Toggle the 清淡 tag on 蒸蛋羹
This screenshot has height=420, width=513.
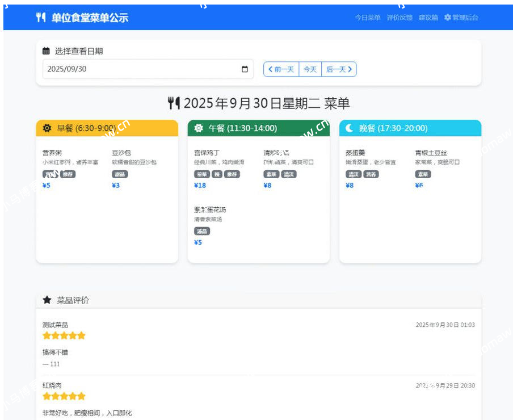click(x=353, y=174)
